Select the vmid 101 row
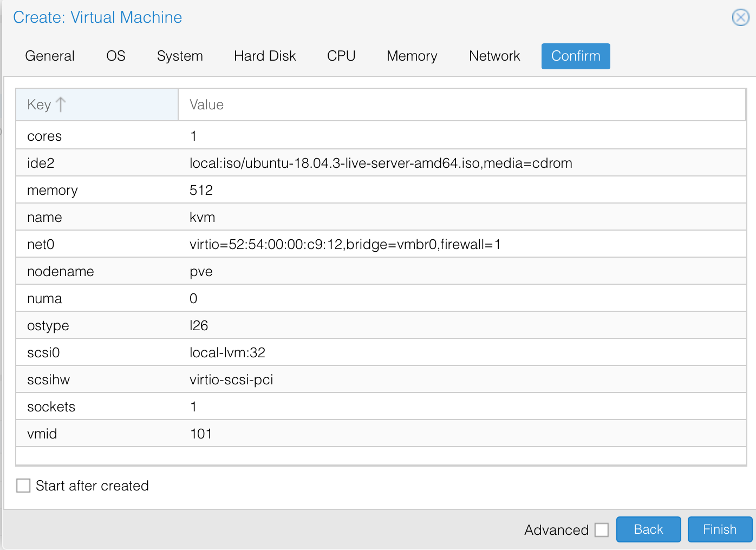This screenshot has width=756, height=550. pyautogui.click(x=201, y=434)
